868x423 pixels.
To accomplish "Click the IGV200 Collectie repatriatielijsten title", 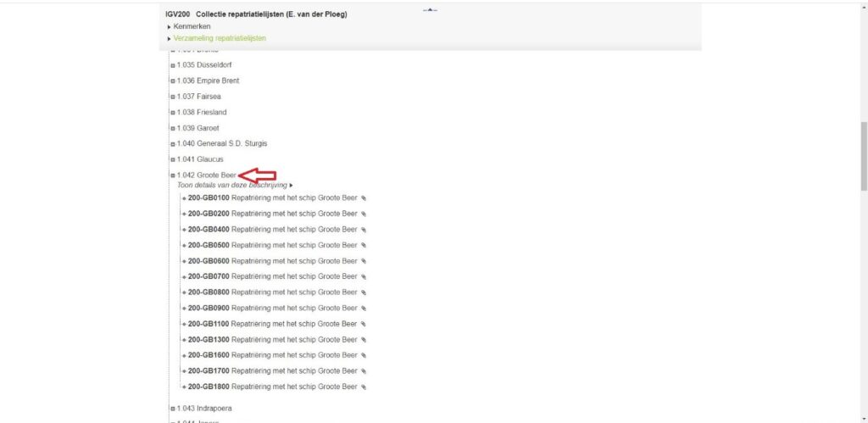I will point(256,15).
